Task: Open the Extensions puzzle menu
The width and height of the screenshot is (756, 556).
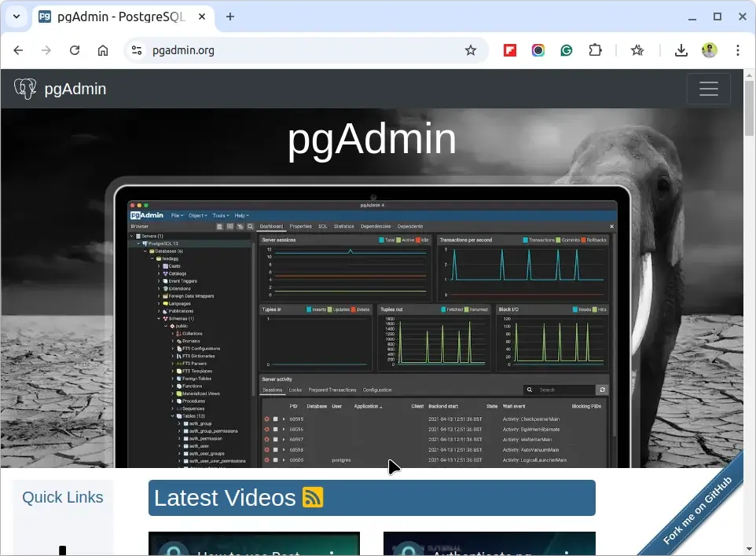Action: [596, 50]
